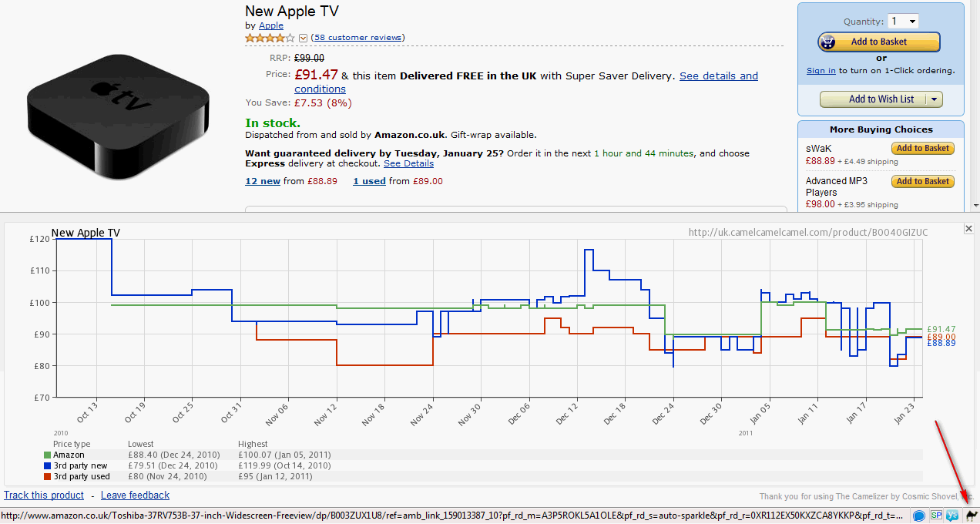Viewport: 980px width, 524px height.
Task: Click the 1 hour and 44 minutes countdown
Action: click(x=646, y=153)
